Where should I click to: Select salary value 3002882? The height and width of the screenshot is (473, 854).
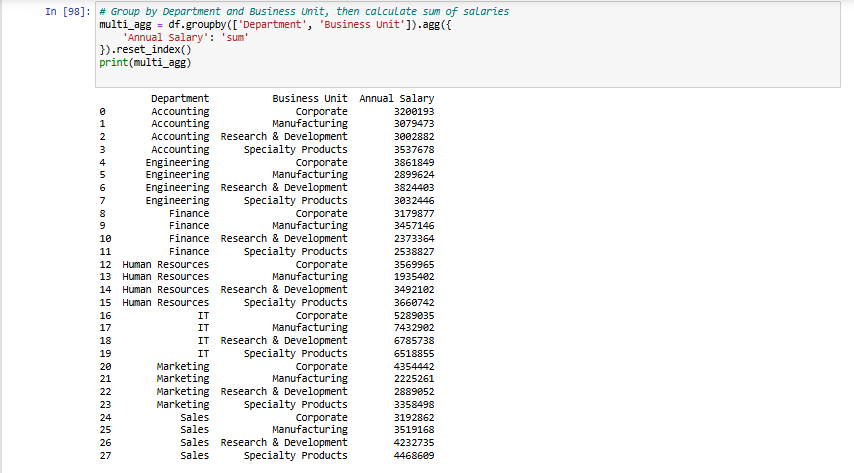[x=414, y=137]
